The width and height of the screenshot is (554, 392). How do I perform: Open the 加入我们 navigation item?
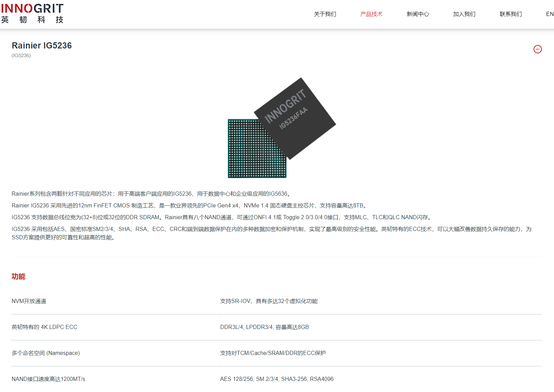(x=464, y=14)
